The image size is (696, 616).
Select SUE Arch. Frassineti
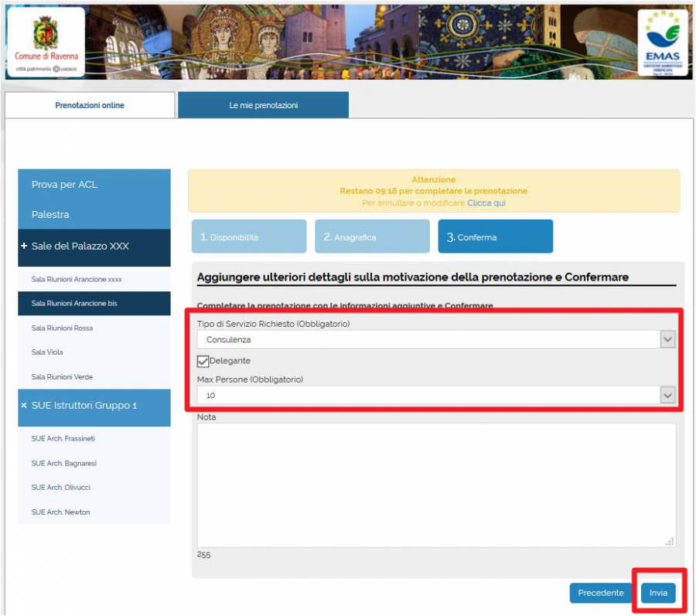coord(94,438)
